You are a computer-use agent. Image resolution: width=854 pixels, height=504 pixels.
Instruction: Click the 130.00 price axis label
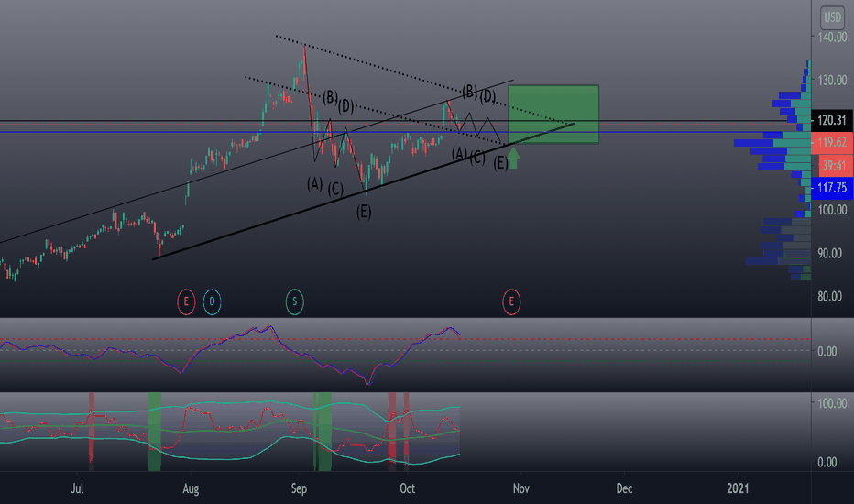(832, 80)
